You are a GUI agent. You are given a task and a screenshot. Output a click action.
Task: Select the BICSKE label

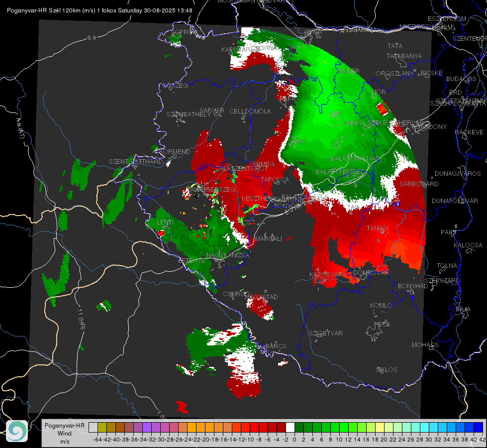point(432,73)
